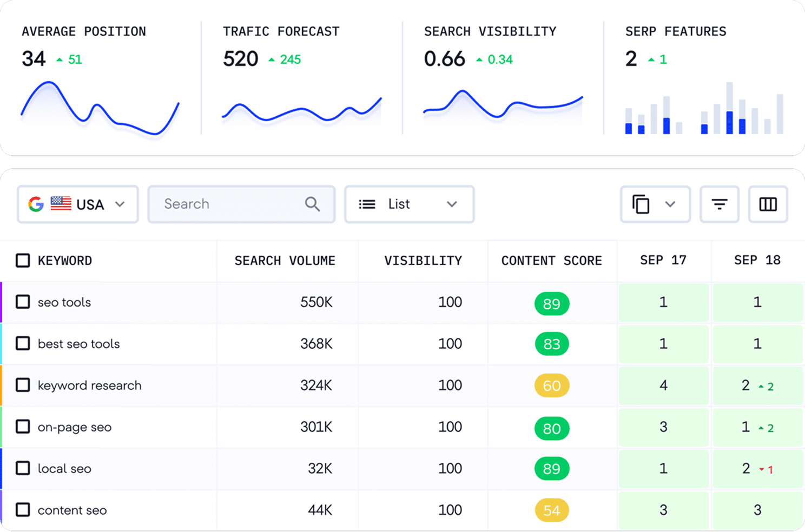805x532 pixels.
Task: Expand the copy options dropdown arrow
Action: click(670, 204)
